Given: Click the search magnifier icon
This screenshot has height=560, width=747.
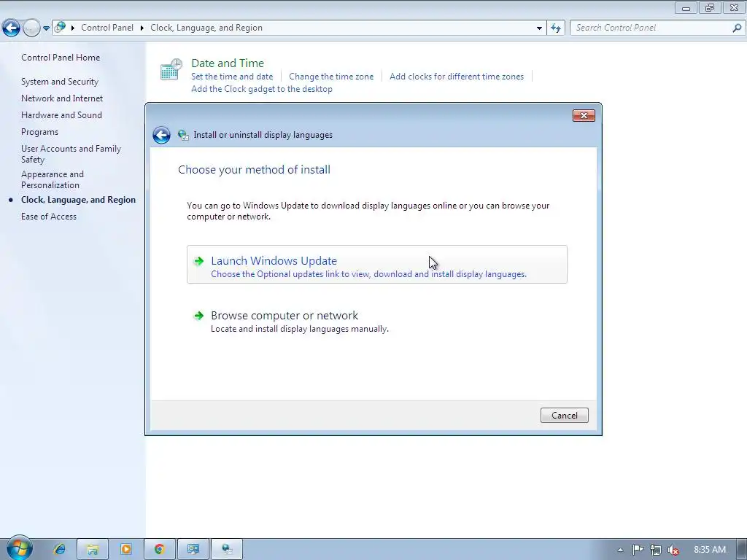Looking at the screenshot, I should 737,28.
